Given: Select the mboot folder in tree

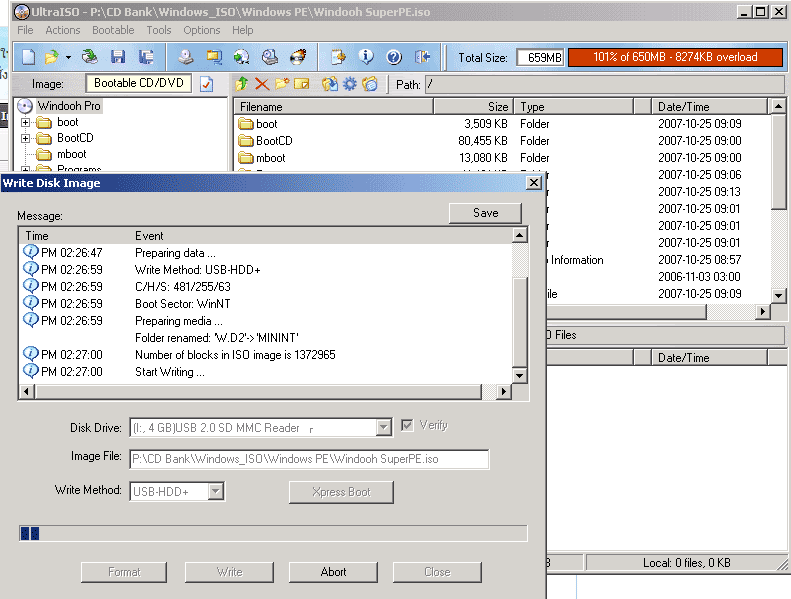Looking at the screenshot, I should (x=71, y=154).
